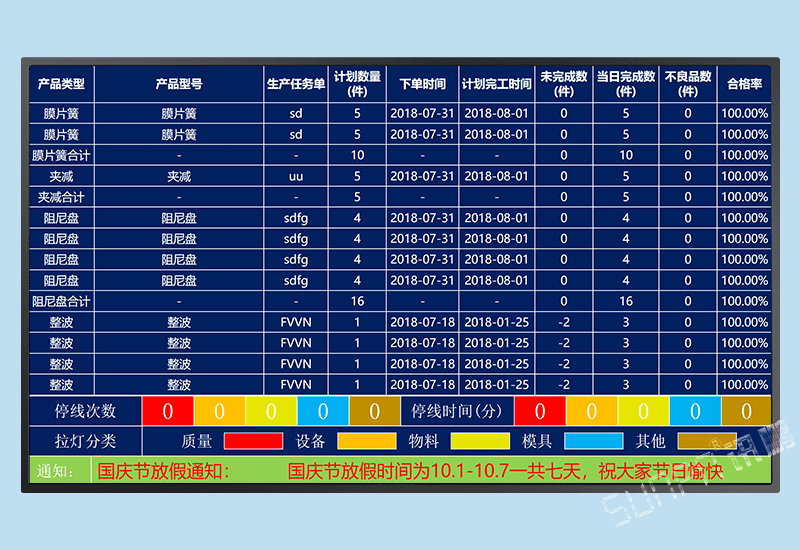Select the 膜片簧合计 subtotal row label
Image resolution: width=800 pixels, height=550 pixels.
point(62,155)
